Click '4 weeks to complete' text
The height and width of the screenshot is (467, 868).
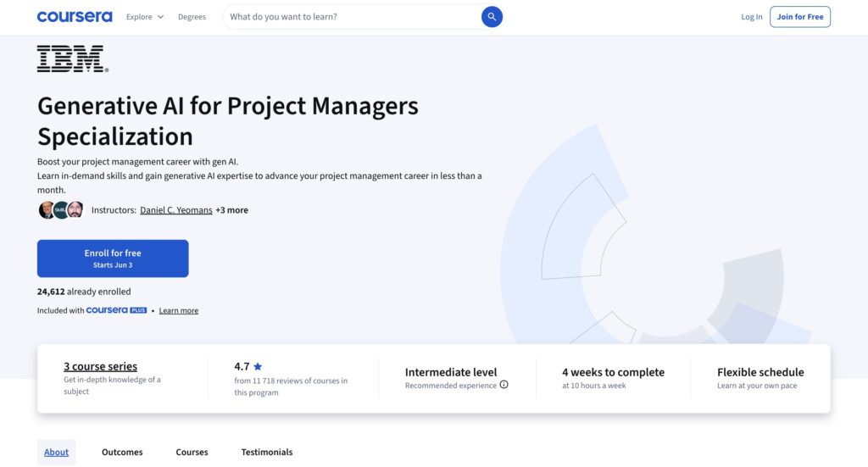(613, 372)
